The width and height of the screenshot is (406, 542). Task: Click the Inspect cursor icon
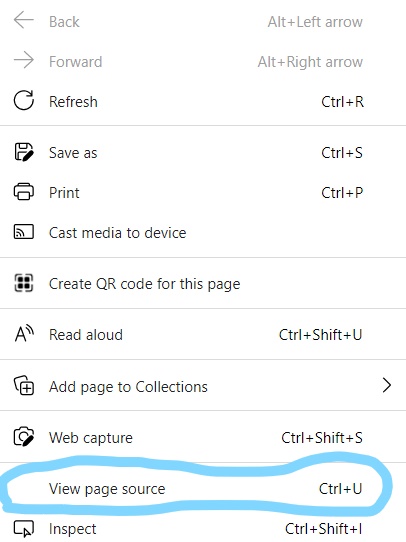23,529
